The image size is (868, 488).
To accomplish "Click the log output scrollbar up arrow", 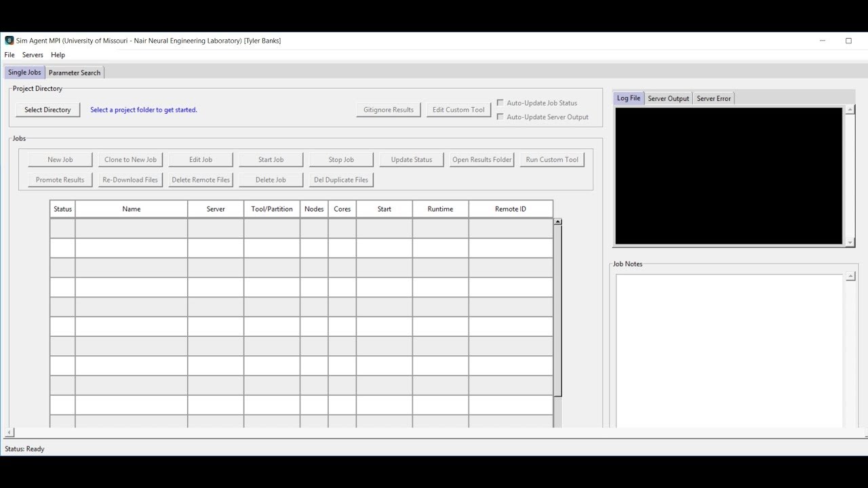I will coord(850,109).
